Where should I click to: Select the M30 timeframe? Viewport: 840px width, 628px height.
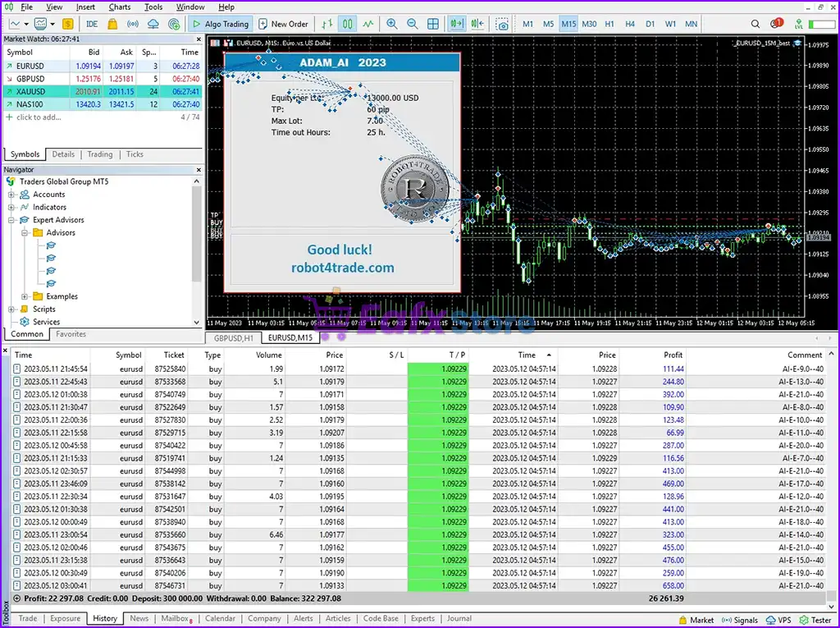(589, 24)
